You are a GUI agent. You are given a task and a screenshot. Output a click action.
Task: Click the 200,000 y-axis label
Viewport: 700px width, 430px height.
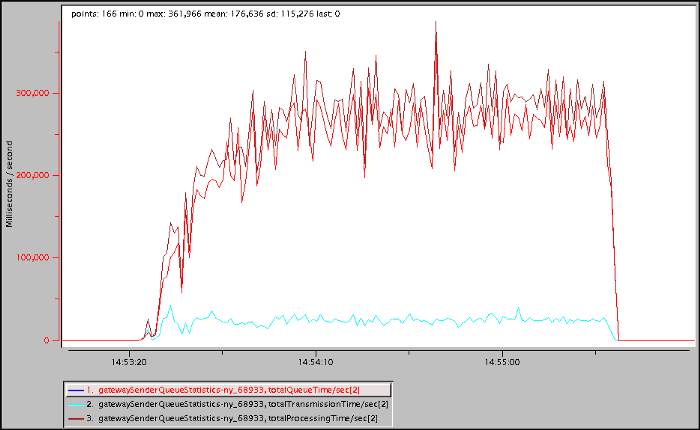point(32,175)
